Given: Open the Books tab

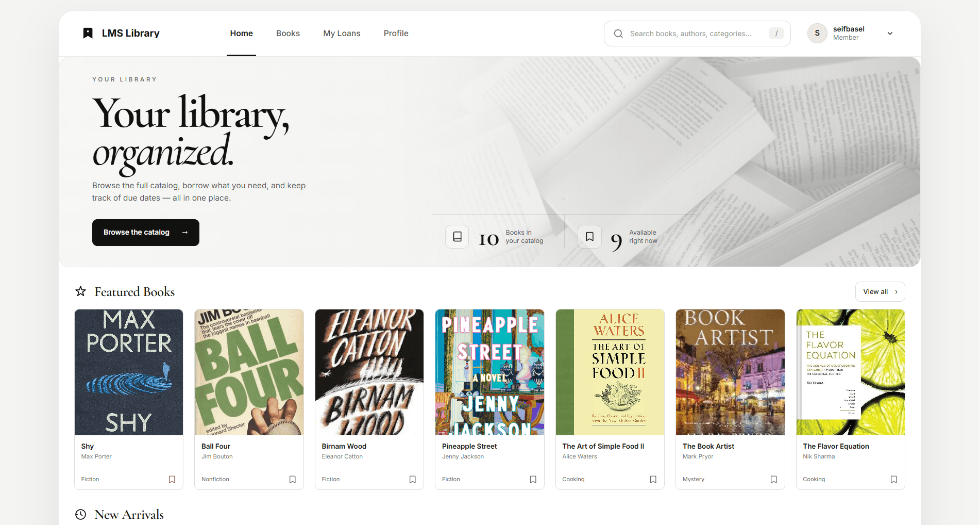Looking at the screenshot, I should 288,34.
